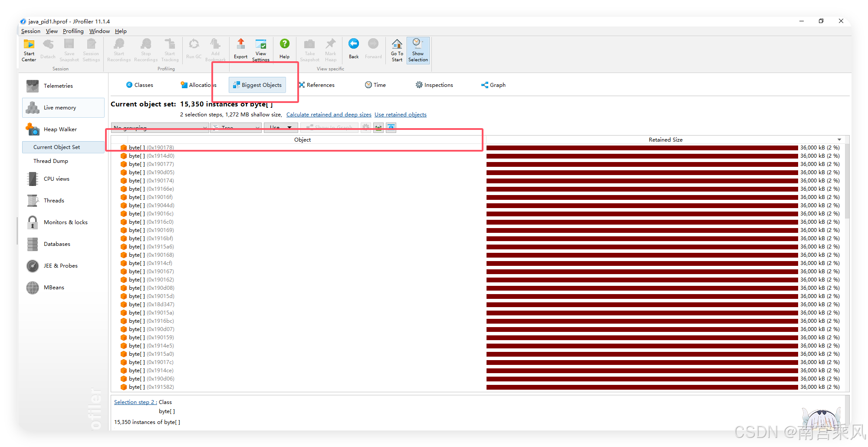Viewport: 868px width, 447px height.
Task: Switch to Monitors & locks view
Action: point(66,222)
